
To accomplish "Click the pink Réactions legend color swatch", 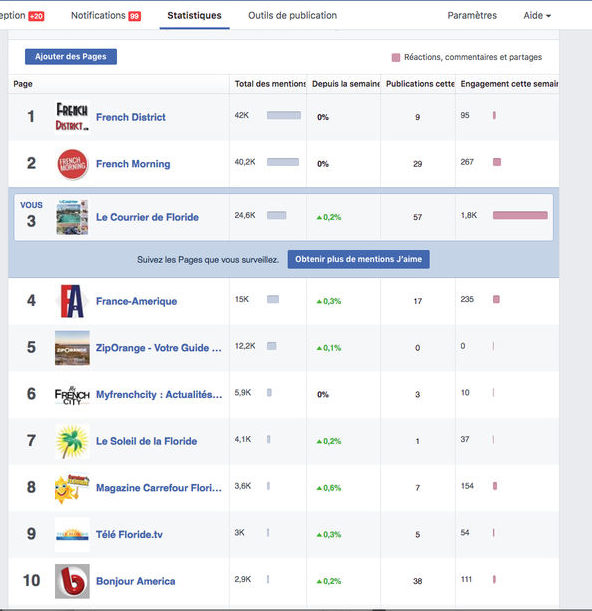I will (396, 58).
